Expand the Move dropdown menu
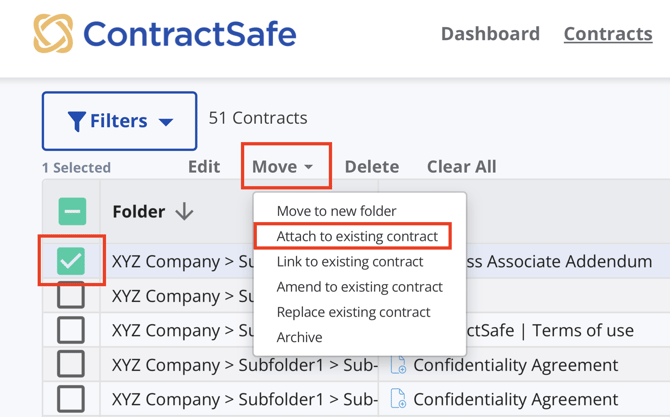This screenshot has height=417, width=670. coord(284,167)
